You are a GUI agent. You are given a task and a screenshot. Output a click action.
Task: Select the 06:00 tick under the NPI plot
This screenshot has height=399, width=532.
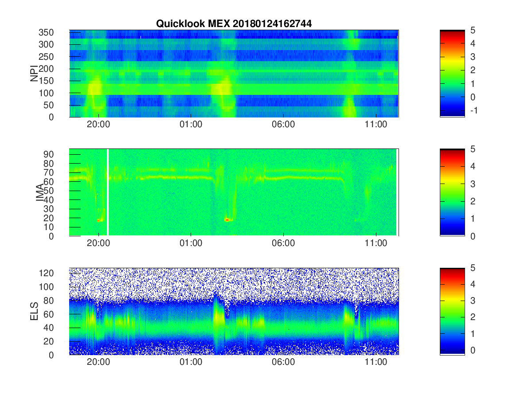point(283,124)
